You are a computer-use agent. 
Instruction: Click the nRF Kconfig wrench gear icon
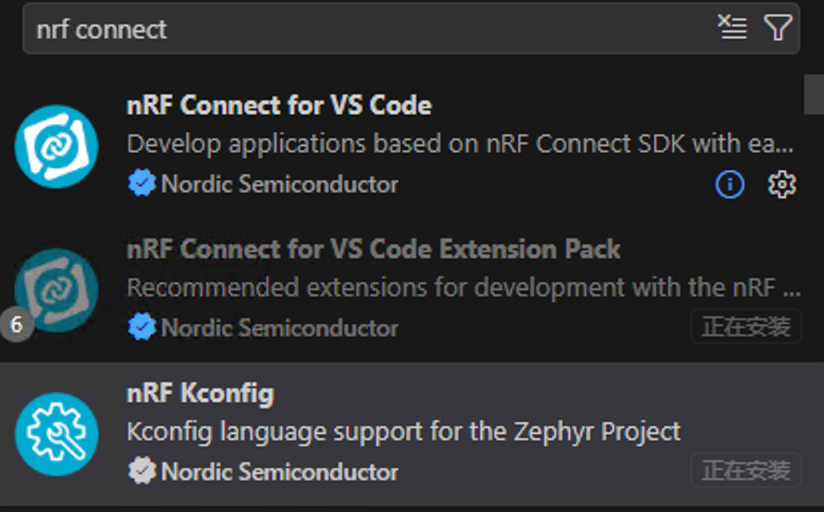point(57,434)
